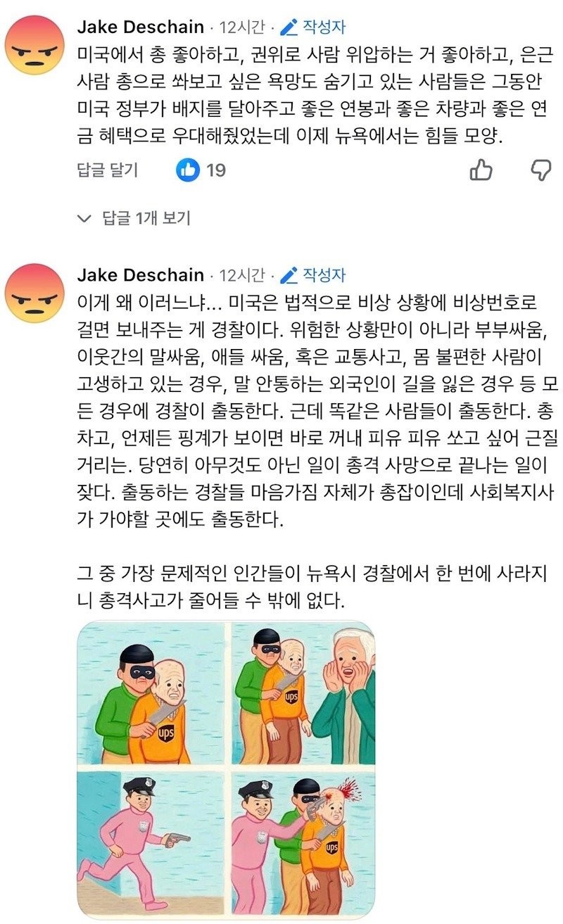The width and height of the screenshot is (563, 924).
Task: Like the first comment with the outlined thumbs-up
Action: (x=481, y=170)
